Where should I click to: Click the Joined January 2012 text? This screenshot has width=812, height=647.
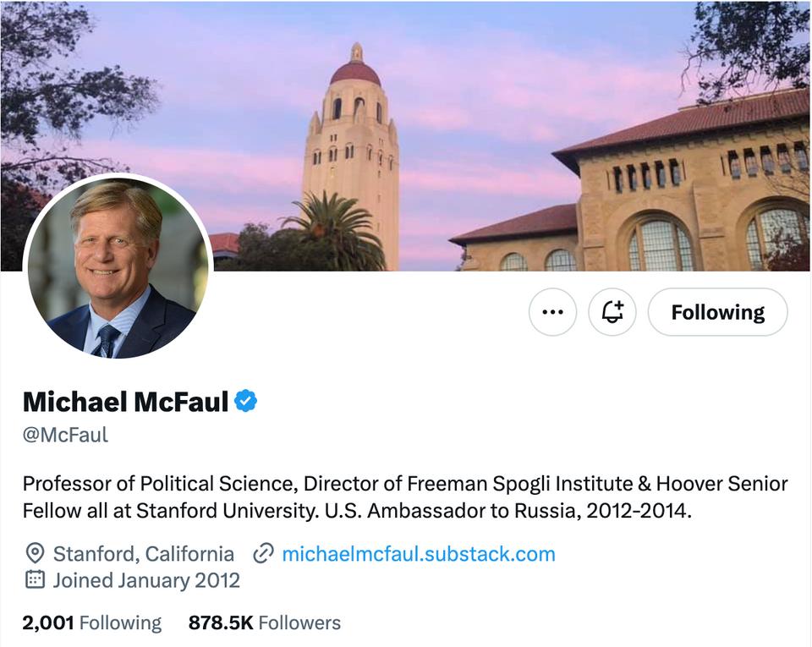click(146, 580)
